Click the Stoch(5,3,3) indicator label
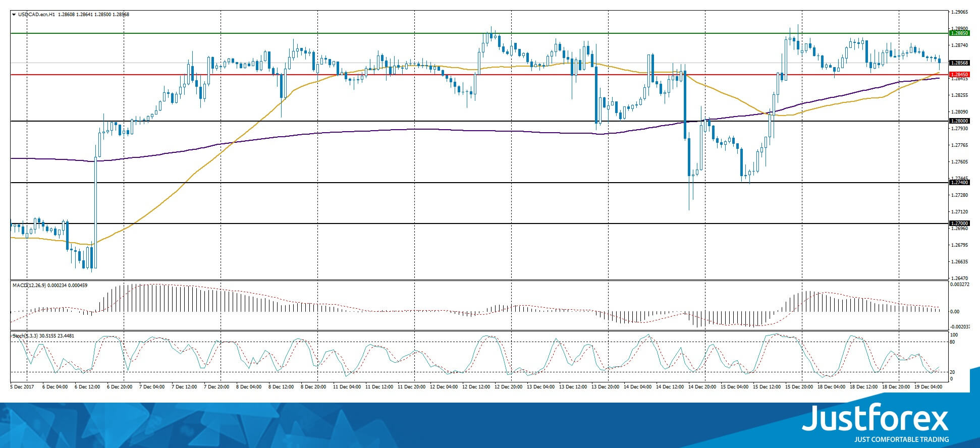980x448 pixels. point(25,335)
